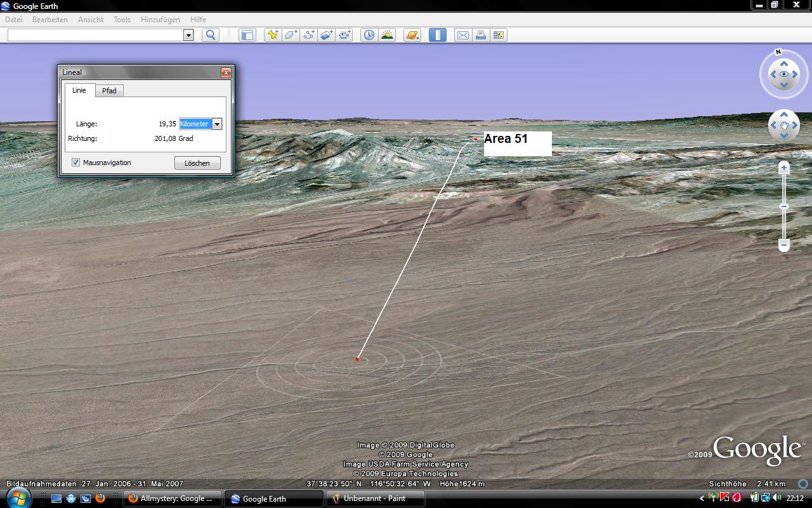
Task: Click the N north marker on the compass
Action: pyautogui.click(x=778, y=52)
